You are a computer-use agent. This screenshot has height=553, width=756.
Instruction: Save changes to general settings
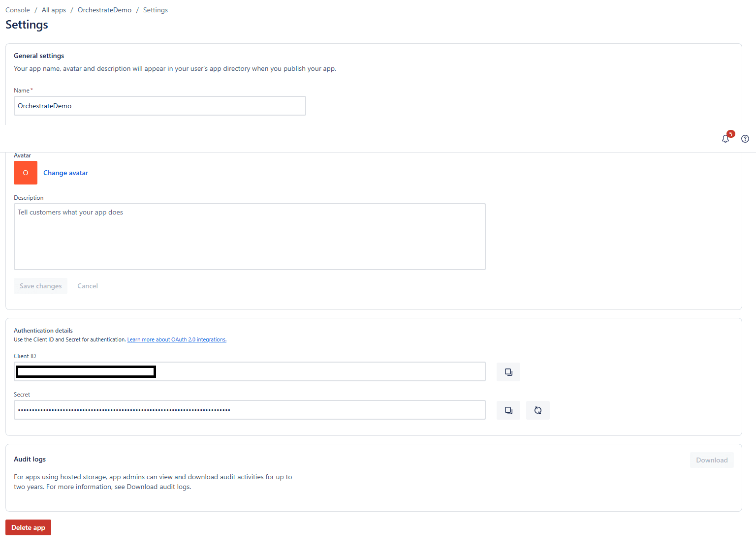click(x=40, y=286)
